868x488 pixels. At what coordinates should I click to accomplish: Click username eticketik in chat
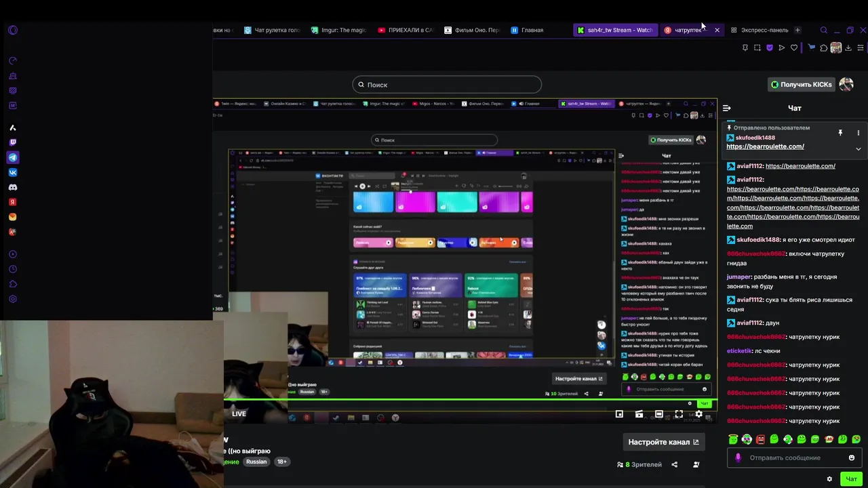pos(739,350)
